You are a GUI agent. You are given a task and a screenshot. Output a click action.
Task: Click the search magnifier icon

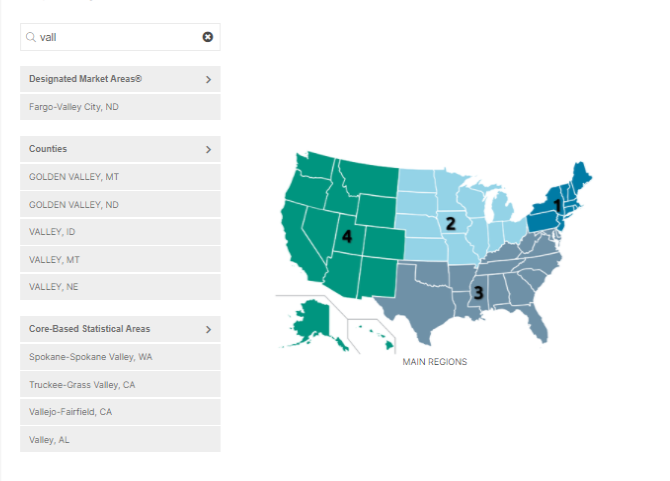(31, 37)
